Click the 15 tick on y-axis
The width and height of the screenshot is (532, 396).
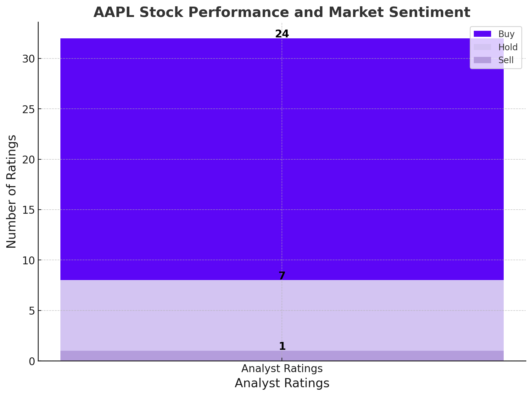coord(28,210)
